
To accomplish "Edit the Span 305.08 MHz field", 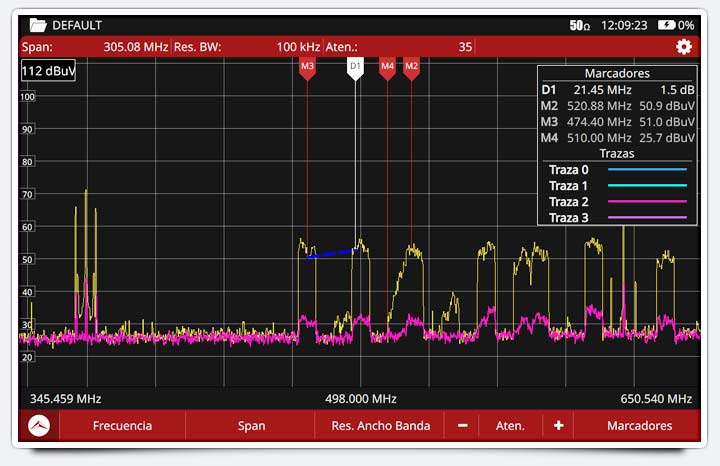I will 95,47.
